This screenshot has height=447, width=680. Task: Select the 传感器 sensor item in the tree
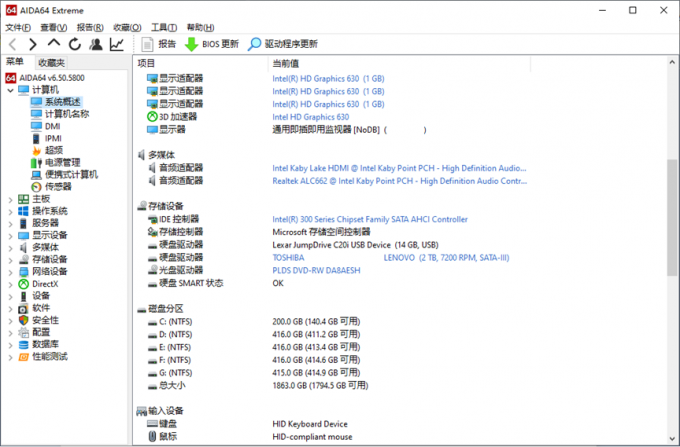(x=57, y=186)
